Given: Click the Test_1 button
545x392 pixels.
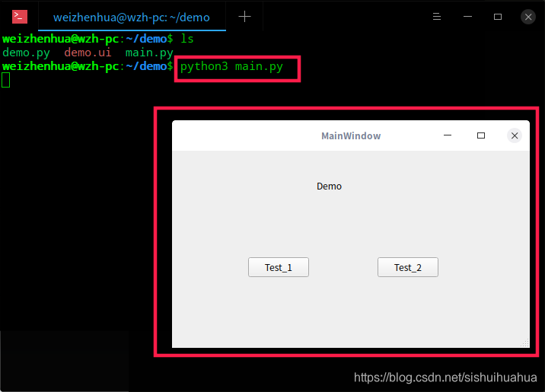Looking at the screenshot, I should pyautogui.click(x=279, y=267).
